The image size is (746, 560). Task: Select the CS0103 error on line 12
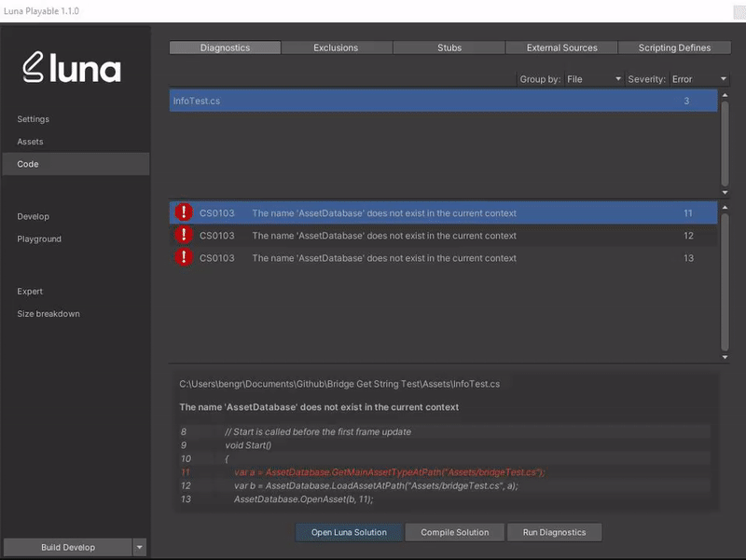coord(443,236)
